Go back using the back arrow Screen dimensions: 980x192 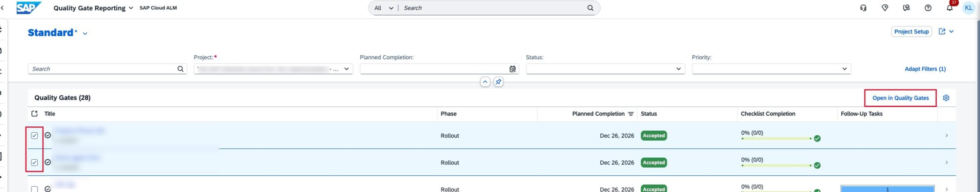pos(2,8)
